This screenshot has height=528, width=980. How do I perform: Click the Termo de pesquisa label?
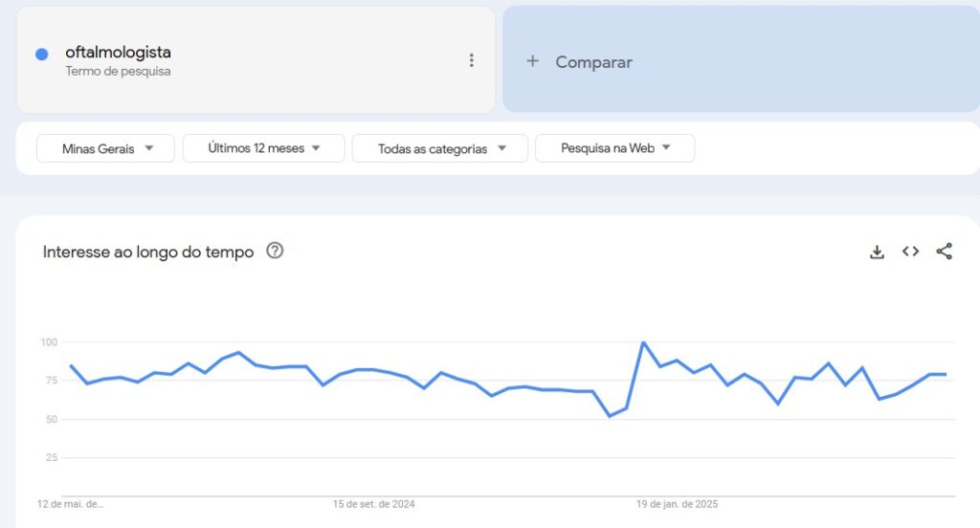point(118,71)
